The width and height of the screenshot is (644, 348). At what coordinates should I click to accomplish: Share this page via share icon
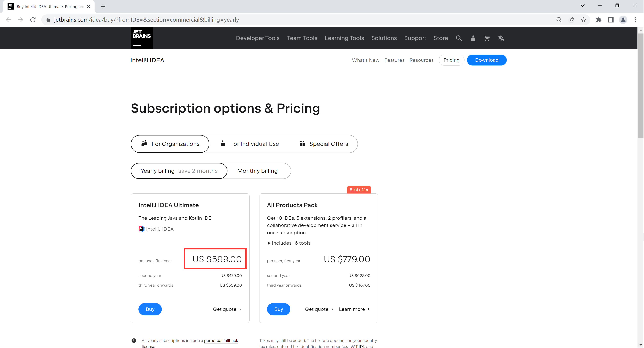point(571,20)
